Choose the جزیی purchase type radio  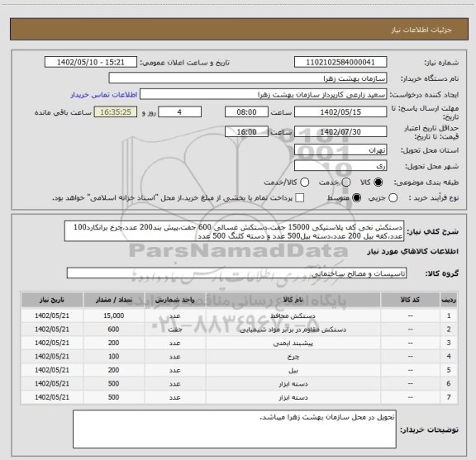[x=393, y=198]
